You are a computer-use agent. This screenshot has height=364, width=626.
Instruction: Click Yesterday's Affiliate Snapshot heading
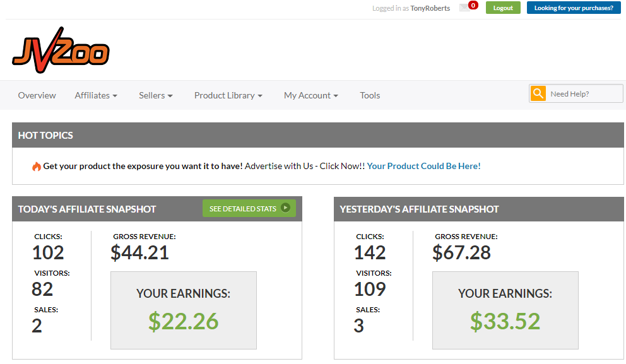pos(419,209)
